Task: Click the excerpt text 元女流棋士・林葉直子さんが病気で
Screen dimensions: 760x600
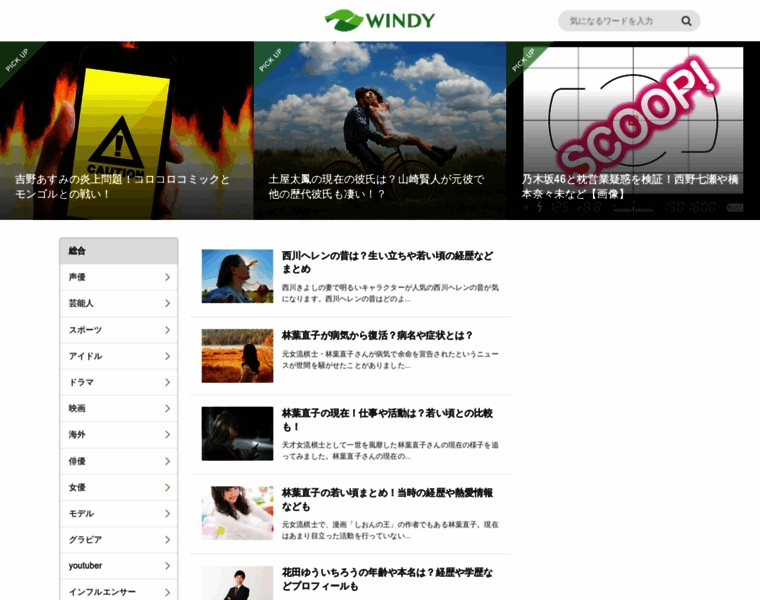Action: point(390,360)
